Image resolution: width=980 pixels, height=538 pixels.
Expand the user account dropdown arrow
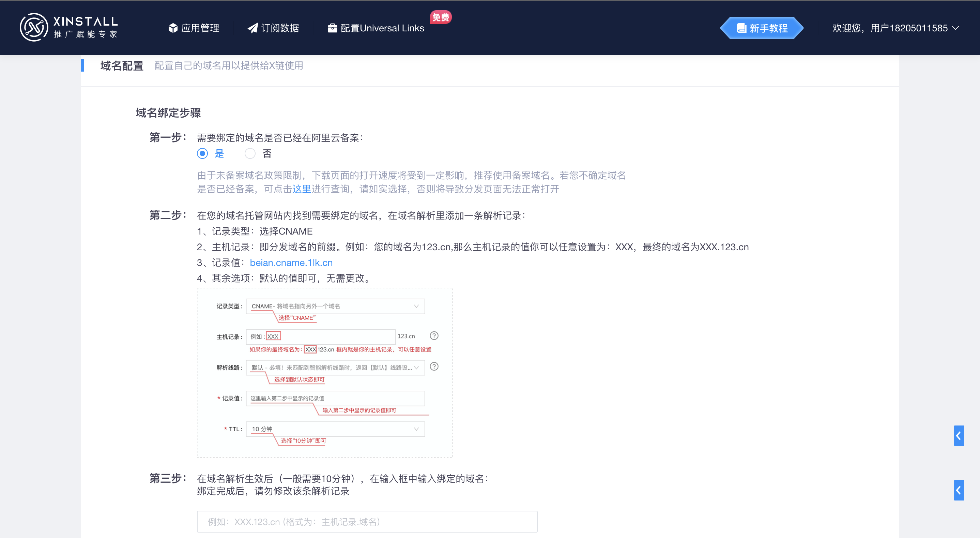(956, 28)
